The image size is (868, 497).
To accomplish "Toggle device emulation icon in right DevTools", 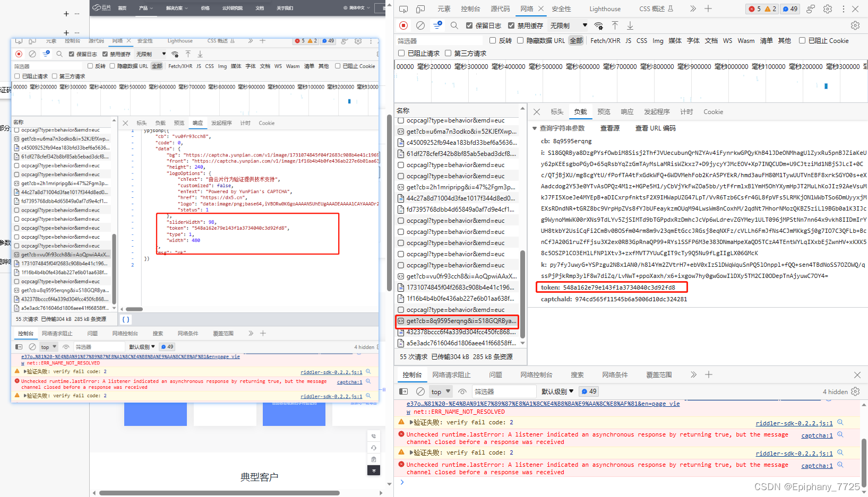I will click(420, 9).
